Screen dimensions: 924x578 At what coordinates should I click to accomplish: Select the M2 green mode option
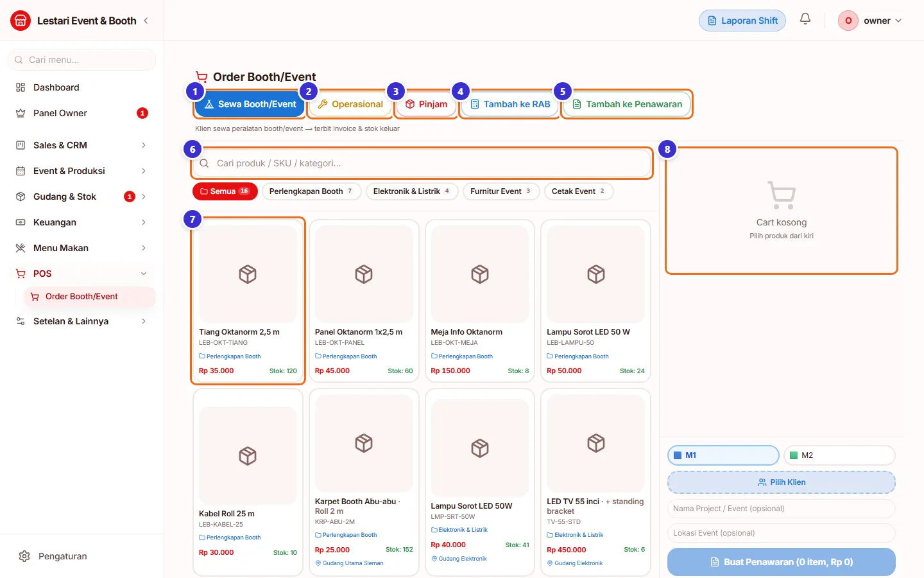(839, 455)
